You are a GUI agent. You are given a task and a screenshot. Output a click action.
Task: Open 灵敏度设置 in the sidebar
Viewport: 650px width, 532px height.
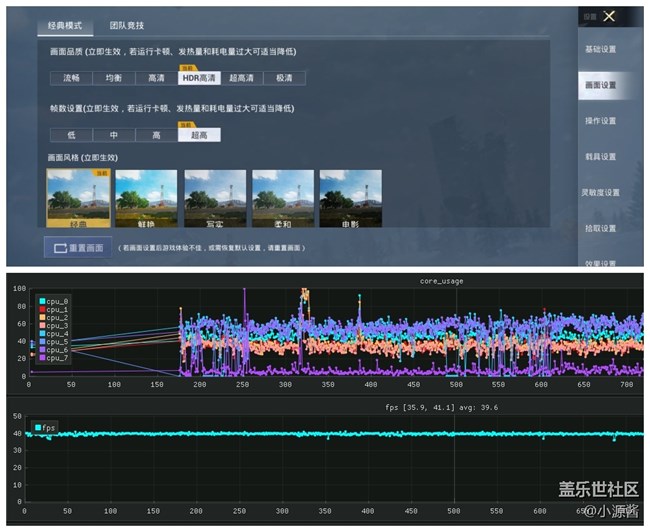pos(599,192)
